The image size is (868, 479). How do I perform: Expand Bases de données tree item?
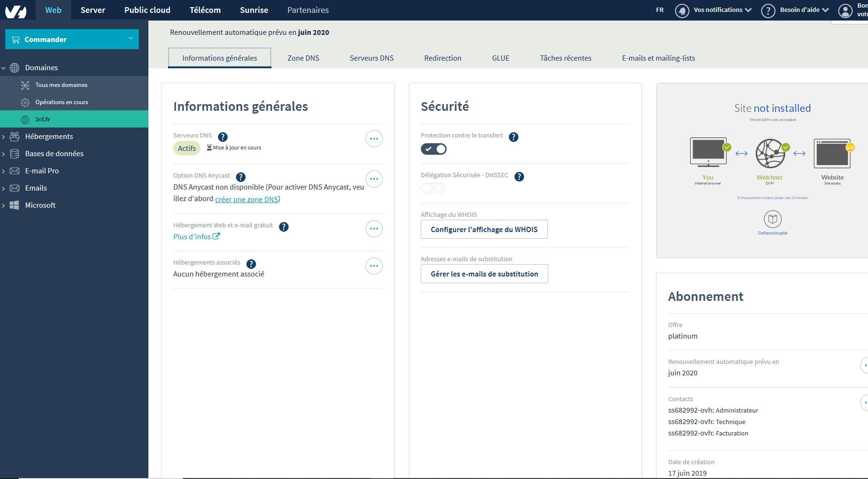point(54,154)
